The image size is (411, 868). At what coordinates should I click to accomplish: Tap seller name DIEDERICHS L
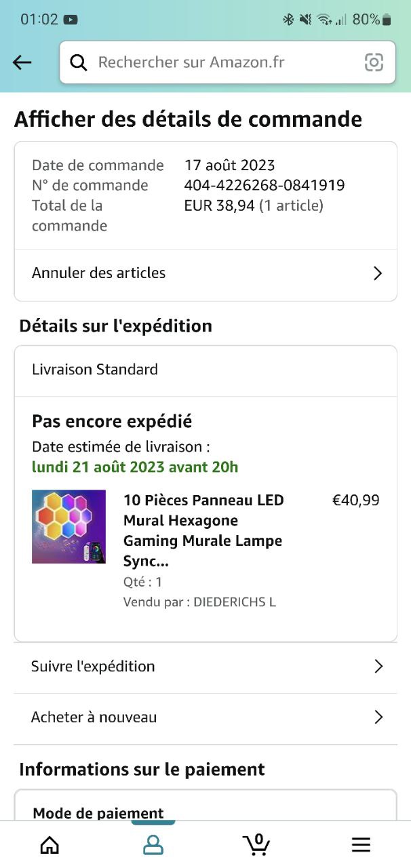point(235,602)
